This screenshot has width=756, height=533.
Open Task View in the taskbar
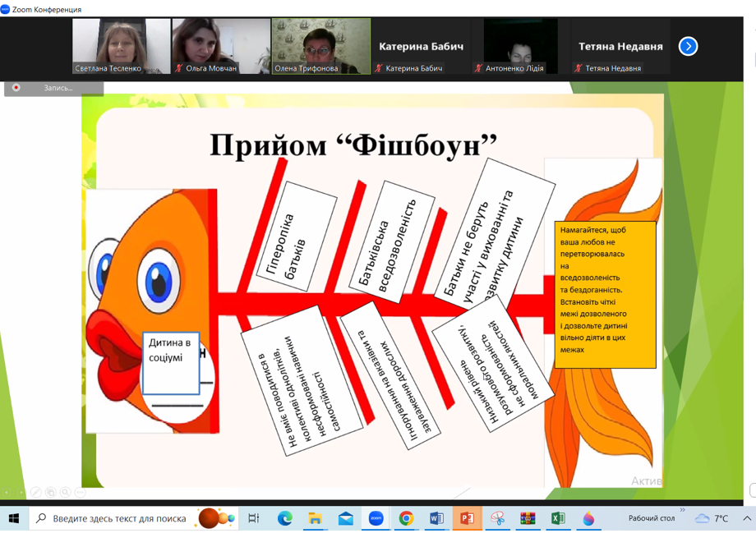pyautogui.click(x=254, y=518)
